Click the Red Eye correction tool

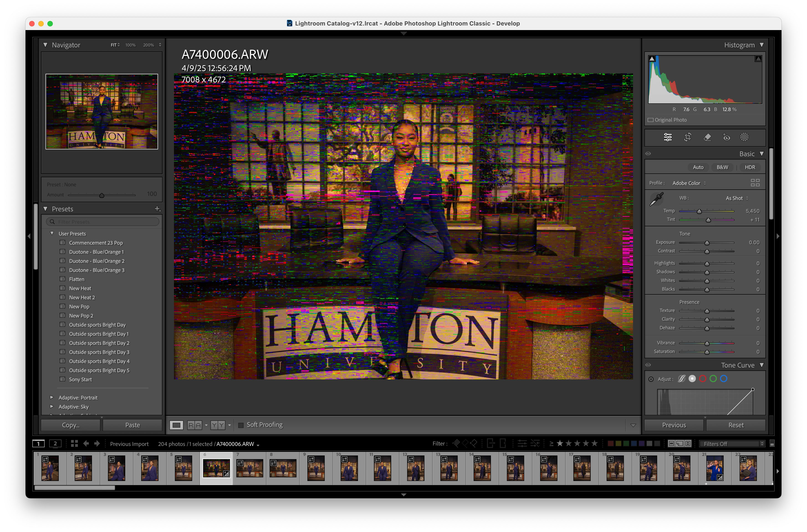(726, 137)
